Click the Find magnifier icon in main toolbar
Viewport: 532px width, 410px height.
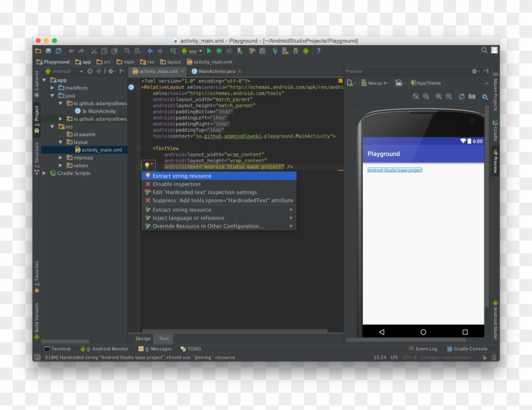(127, 51)
